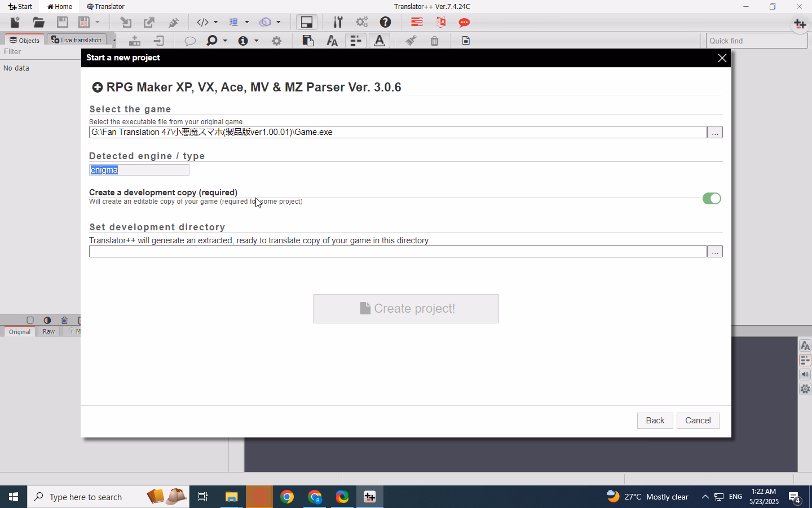The image size is (812, 508).
Task: Click the red translate document icon
Action: [440, 22]
